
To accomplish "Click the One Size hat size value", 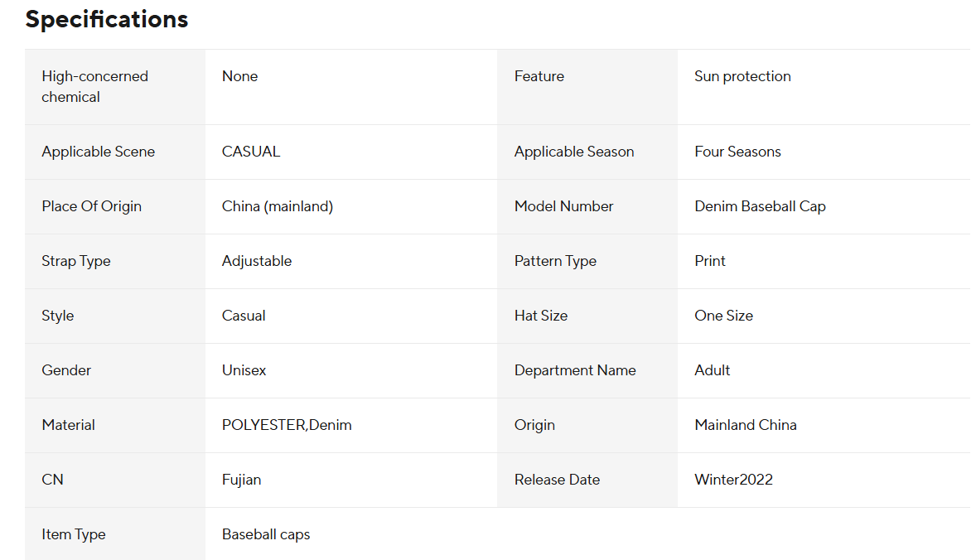I will point(723,316).
